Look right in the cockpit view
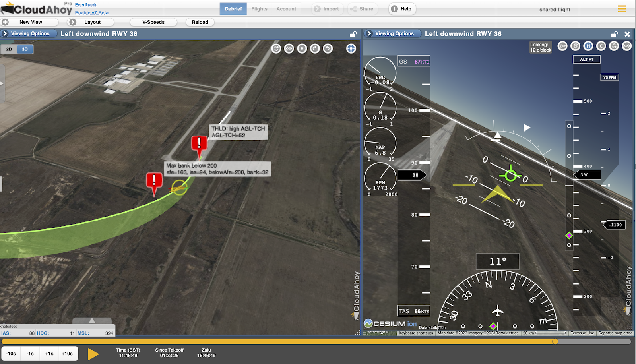 (627, 46)
